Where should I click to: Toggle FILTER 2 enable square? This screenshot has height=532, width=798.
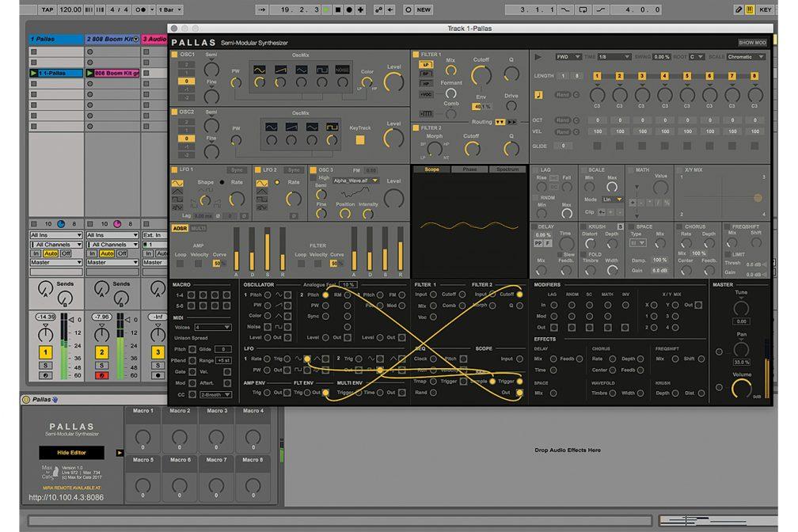416,127
